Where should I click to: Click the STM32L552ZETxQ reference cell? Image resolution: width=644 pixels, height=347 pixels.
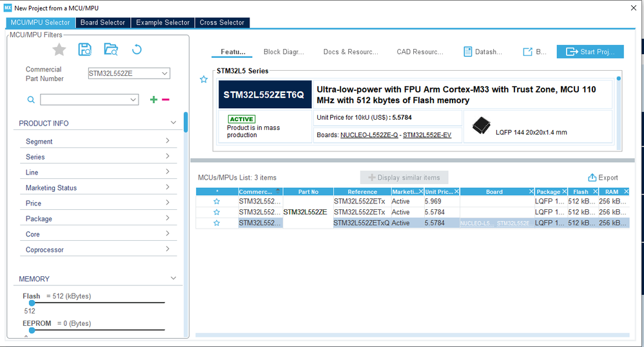coord(362,223)
